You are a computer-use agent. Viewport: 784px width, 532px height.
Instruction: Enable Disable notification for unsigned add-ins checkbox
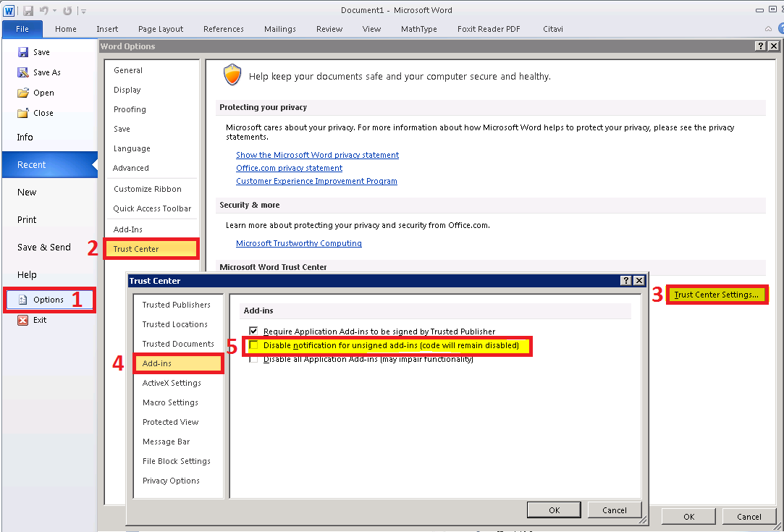(253, 346)
